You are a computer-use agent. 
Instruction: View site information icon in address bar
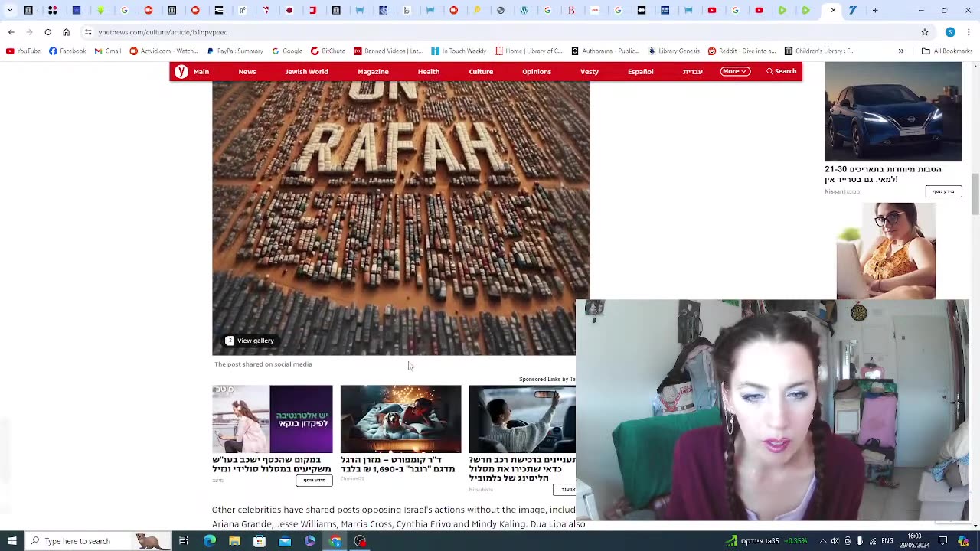[88, 32]
